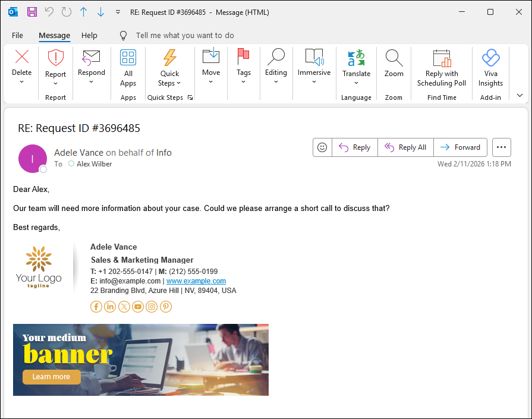Collapse the ribbon with chevron

520,95
